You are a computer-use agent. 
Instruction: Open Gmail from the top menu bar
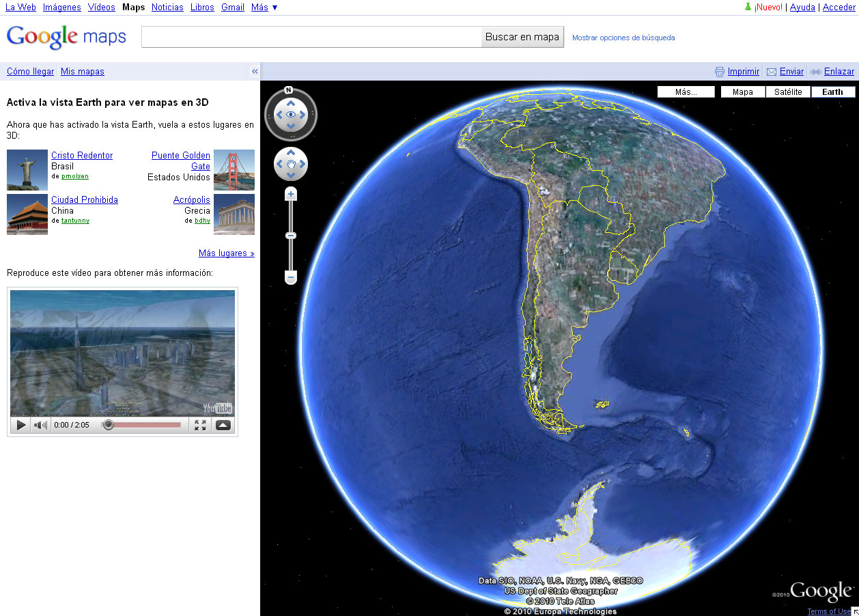pos(232,8)
